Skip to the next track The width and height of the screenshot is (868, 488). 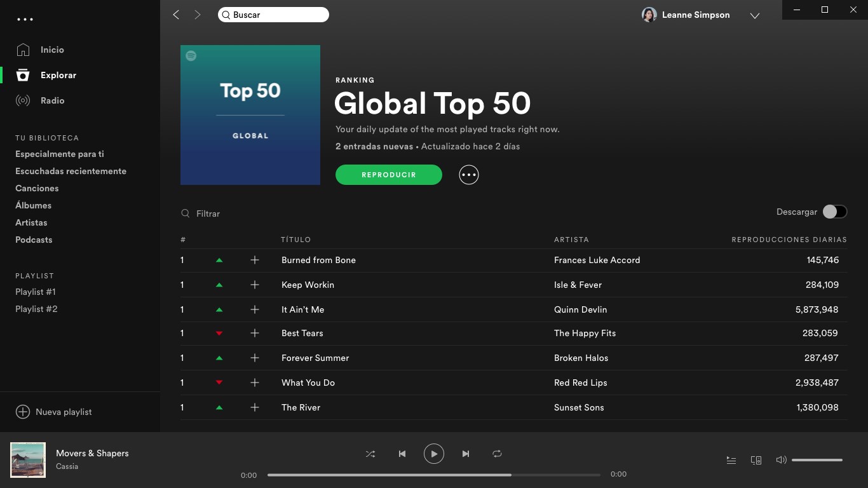pyautogui.click(x=466, y=454)
